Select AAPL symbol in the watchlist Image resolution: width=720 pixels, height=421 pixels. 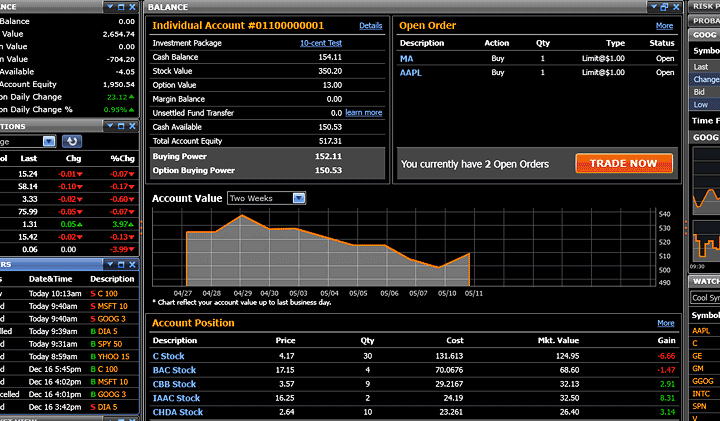[701, 330]
